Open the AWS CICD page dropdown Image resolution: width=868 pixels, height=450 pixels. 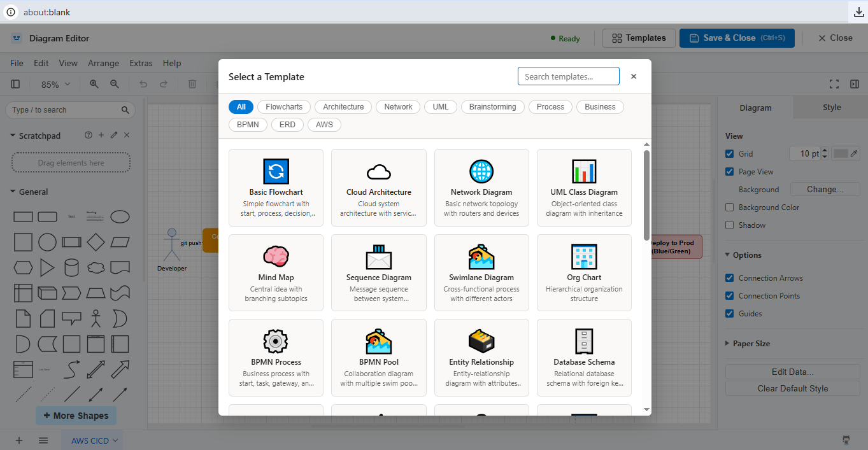91,440
